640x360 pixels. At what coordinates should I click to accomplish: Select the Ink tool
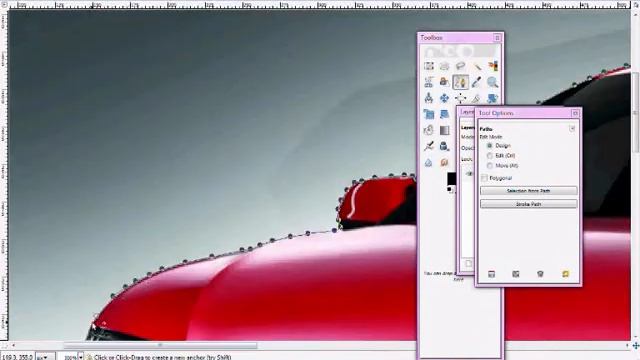(x=444, y=146)
